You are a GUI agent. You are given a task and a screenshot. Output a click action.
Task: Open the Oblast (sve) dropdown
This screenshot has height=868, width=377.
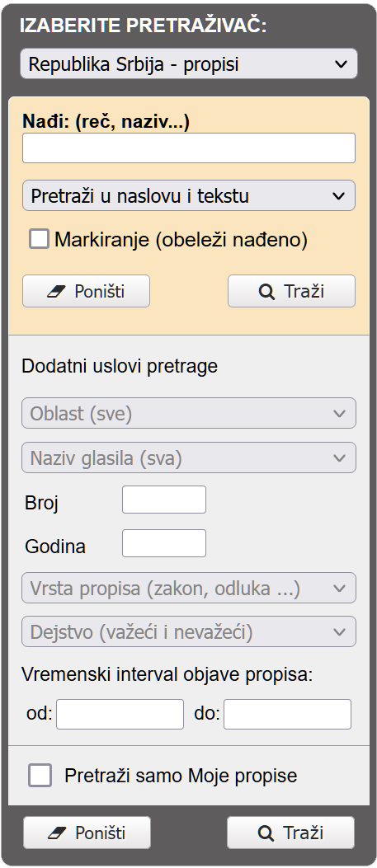189,413
